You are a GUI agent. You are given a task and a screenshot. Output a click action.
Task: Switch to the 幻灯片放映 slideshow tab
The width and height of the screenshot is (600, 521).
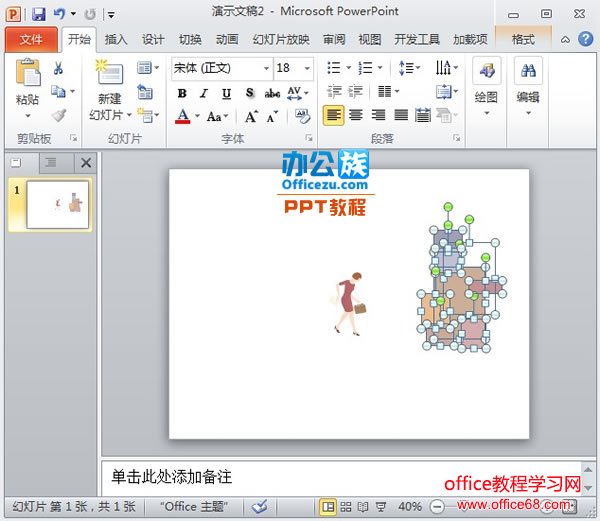point(281,39)
